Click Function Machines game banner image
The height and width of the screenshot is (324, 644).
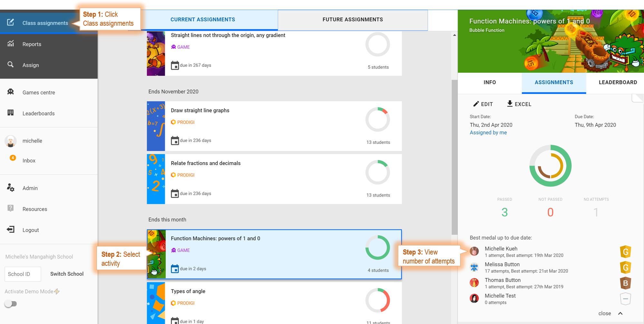click(551, 41)
